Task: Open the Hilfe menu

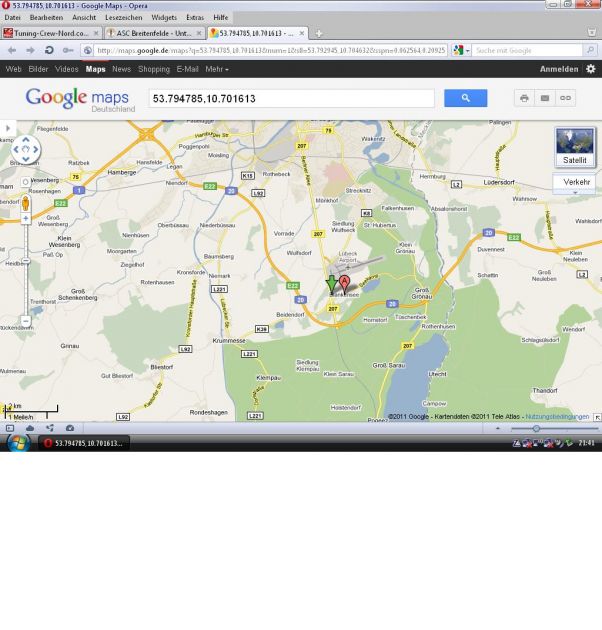Action: (221, 18)
